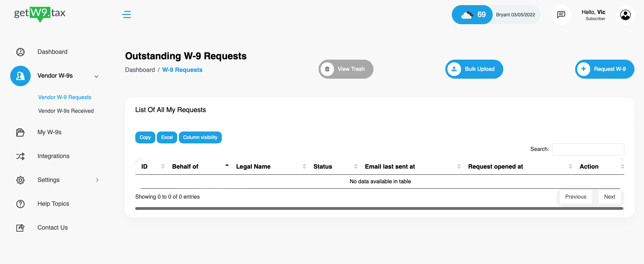Click the Bulk Upload button

pos(474,69)
